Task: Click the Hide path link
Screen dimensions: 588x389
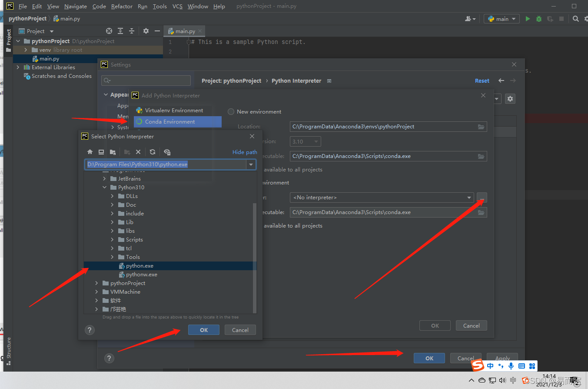Action: click(x=244, y=152)
